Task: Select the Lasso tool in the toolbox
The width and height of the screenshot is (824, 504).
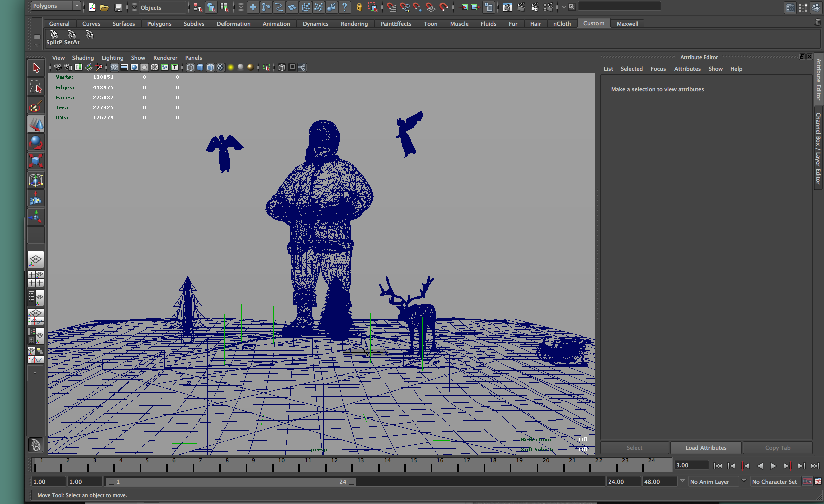Action: 36,87
